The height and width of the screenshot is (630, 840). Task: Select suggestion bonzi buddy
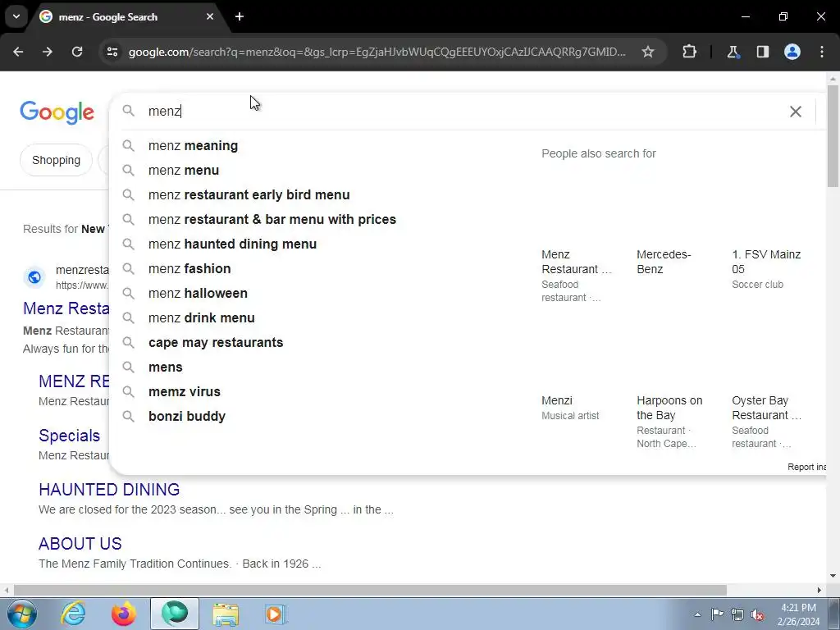click(x=186, y=417)
